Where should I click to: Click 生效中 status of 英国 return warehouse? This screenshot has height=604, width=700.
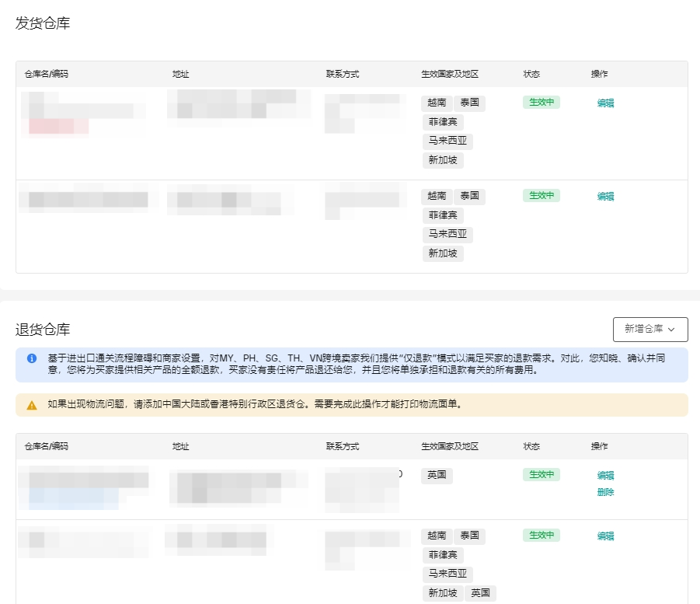542,475
